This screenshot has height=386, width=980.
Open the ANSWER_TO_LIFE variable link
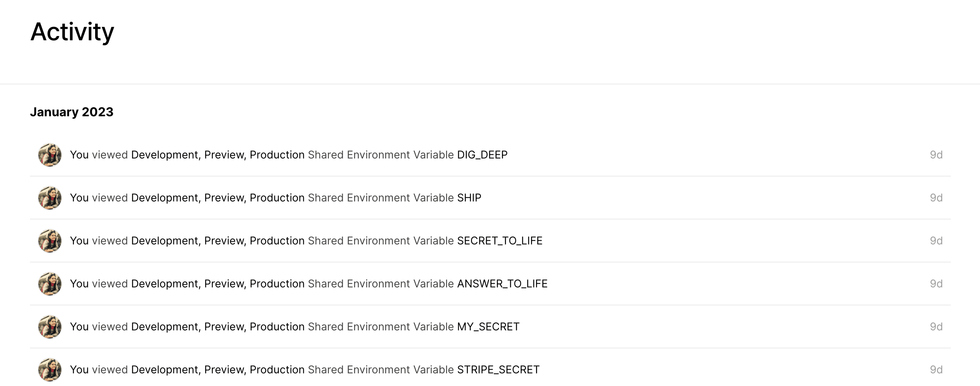(502, 284)
